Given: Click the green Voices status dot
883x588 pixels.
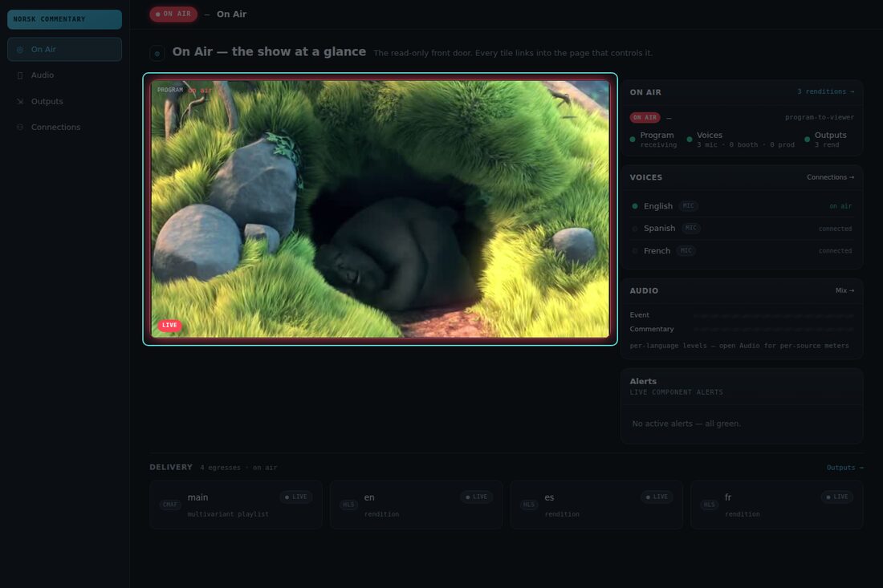Looking at the screenshot, I should point(690,139).
